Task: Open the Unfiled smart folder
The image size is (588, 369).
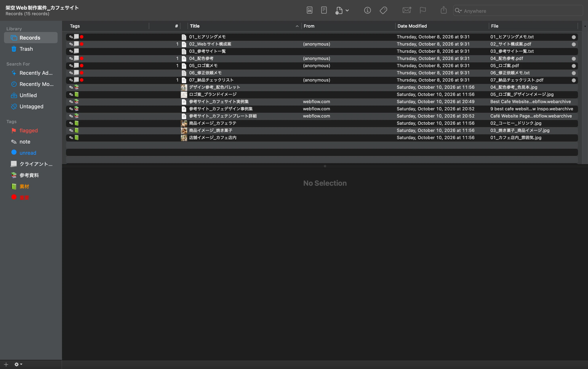Action: 31,95
